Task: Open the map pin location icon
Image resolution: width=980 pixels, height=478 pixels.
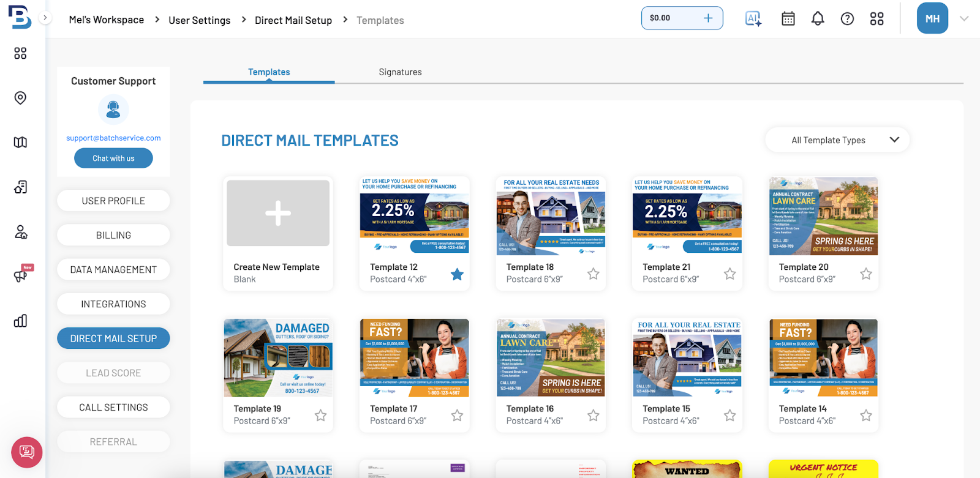Action: tap(20, 98)
